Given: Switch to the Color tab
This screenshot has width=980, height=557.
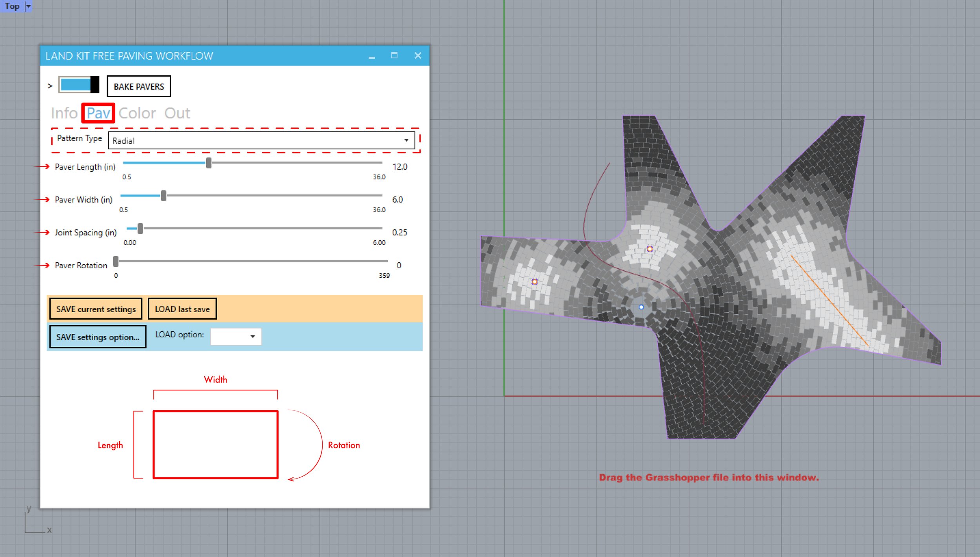Looking at the screenshot, I should pos(138,113).
